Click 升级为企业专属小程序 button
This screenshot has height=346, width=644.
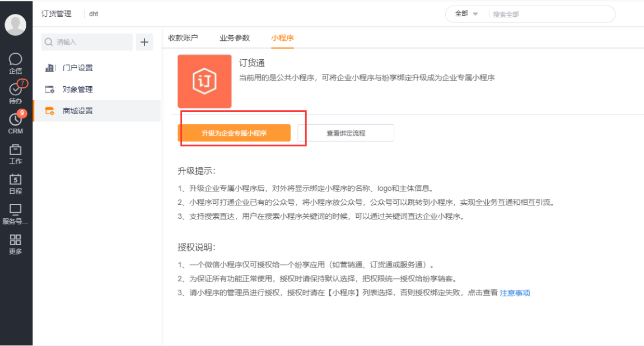pyautogui.click(x=234, y=133)
